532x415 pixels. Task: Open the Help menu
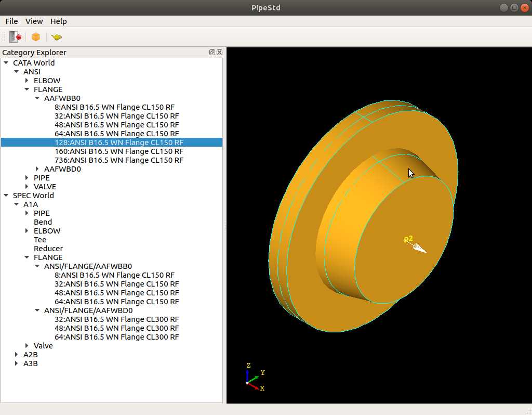[58, 21]
